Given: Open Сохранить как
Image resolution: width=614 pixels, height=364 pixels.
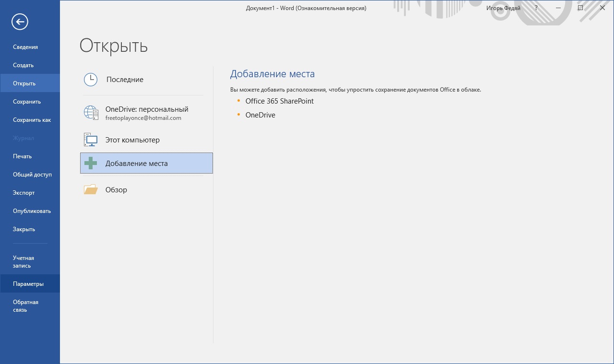Looking at the screenshot, I should pyautogui.click(x=30, y=120).
